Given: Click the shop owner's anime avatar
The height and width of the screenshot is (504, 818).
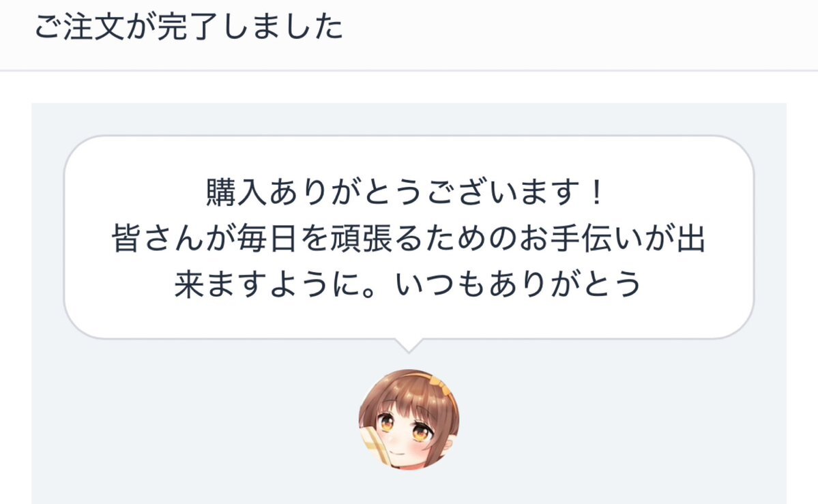Looking at the screenshot, I should pos(409,419).
